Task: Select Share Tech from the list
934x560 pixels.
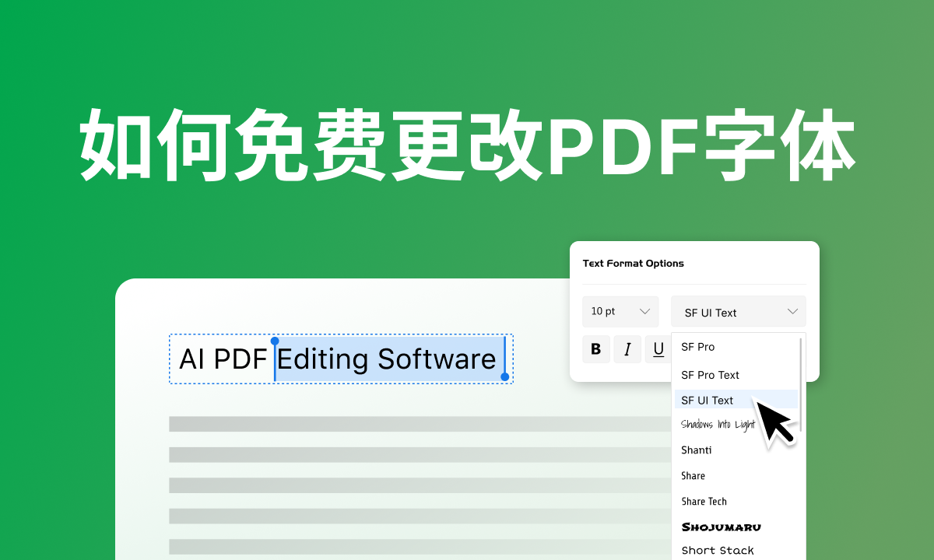Action: pos(702,501)
